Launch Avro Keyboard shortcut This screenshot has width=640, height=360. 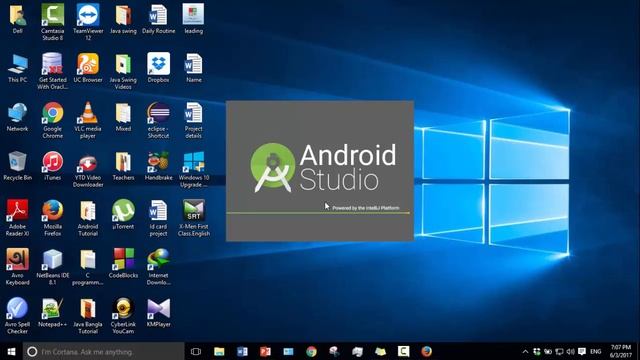(18, 260)
